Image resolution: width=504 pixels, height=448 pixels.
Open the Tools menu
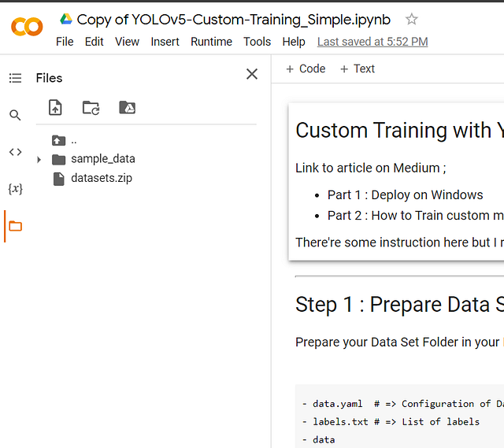pyautogui.click(x=257, y=42)
